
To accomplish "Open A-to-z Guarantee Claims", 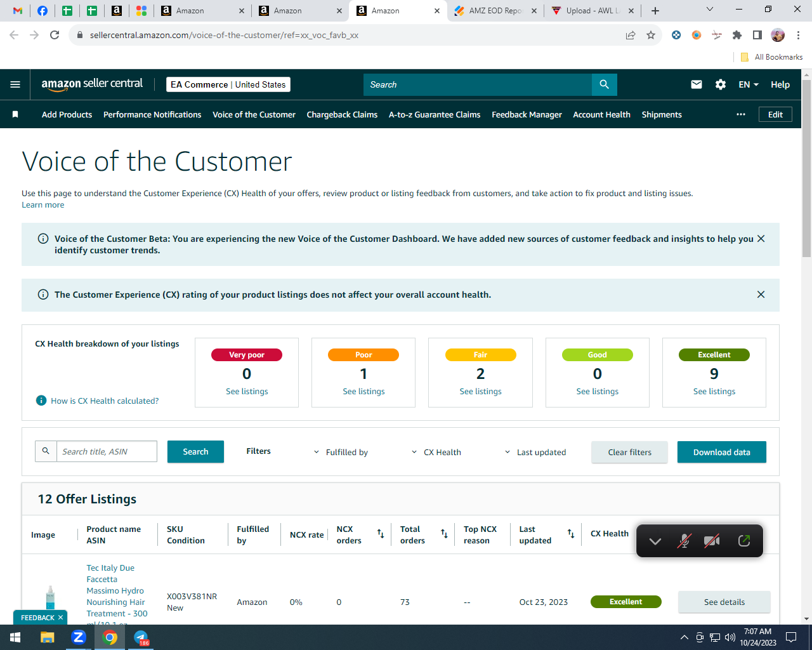I will point(435,114).
